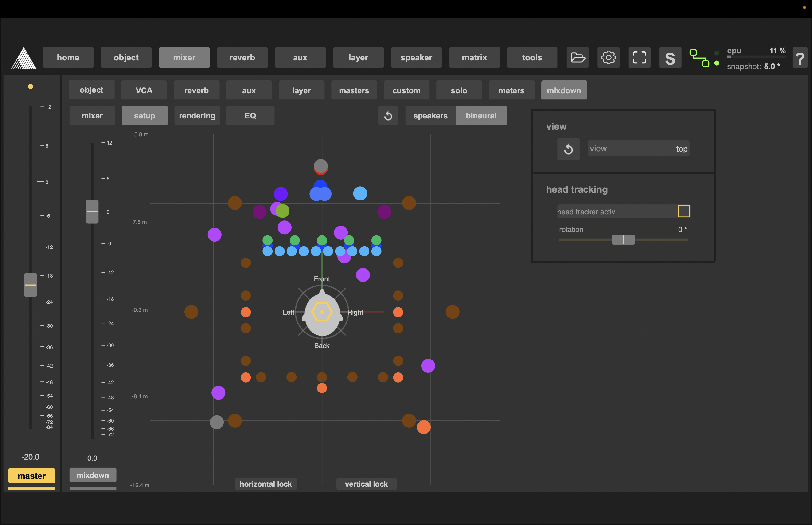Select the meters mixer sub-tab
812x525 pixels.
[x=511, y=90]
